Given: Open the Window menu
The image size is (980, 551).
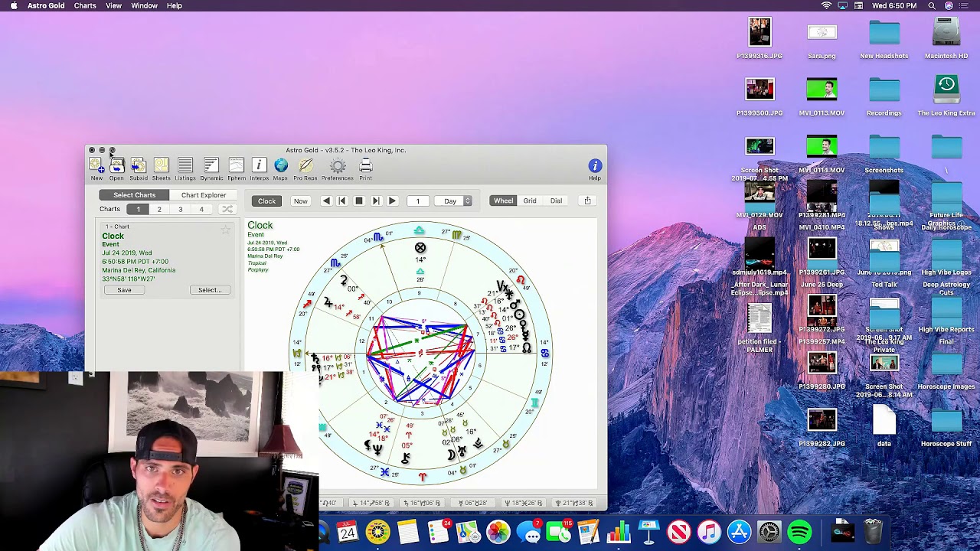Looking at the screenshot, I should click(144, 5).
